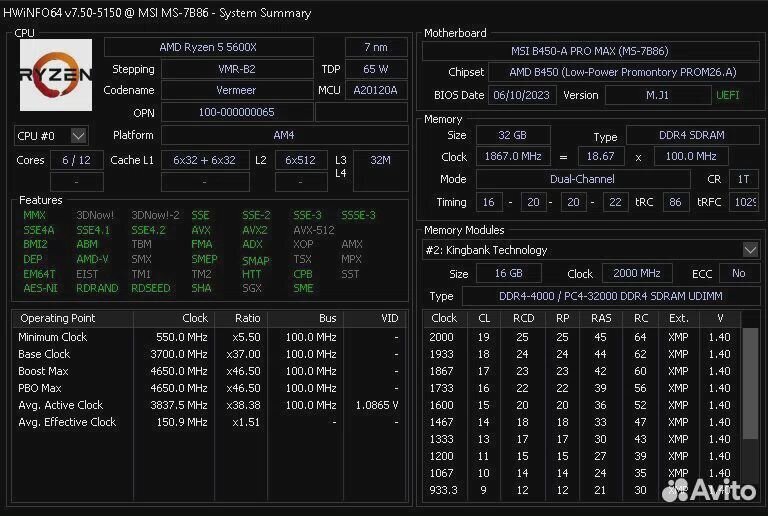This screenshot has width=768, height=516.
Task: Click the BIOS version M.J1 field
Action: (658, 95)
